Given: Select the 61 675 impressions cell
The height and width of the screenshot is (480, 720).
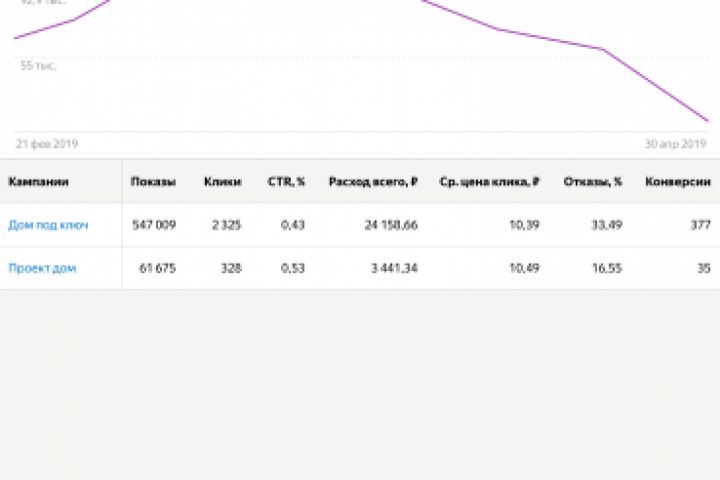Looking at the screenshot, I should click(x=158, y=268).
